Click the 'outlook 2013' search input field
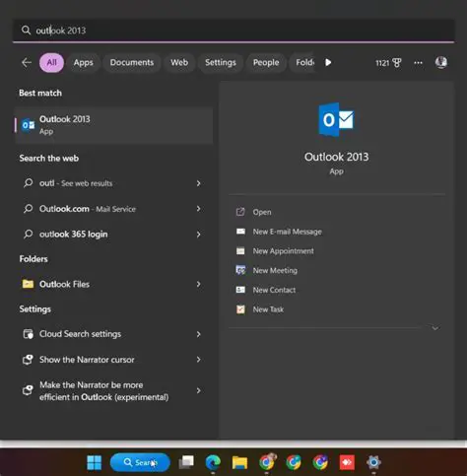Screen dimensions: 467x476 point(233,31)
